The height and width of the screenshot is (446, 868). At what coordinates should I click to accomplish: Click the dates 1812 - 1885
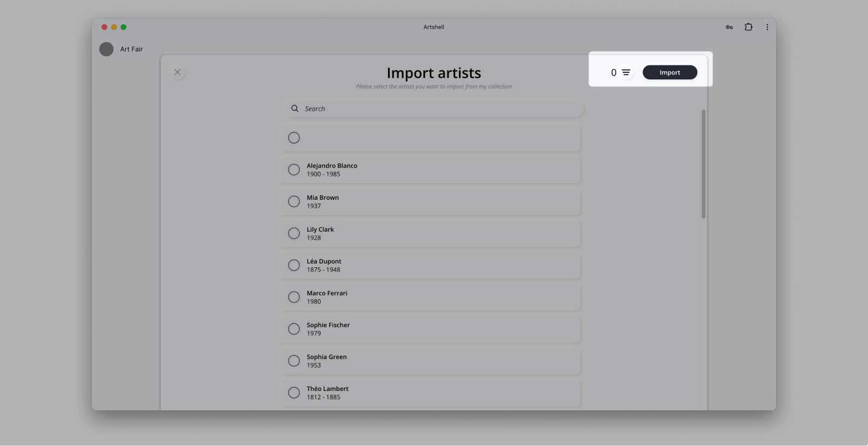323,397
